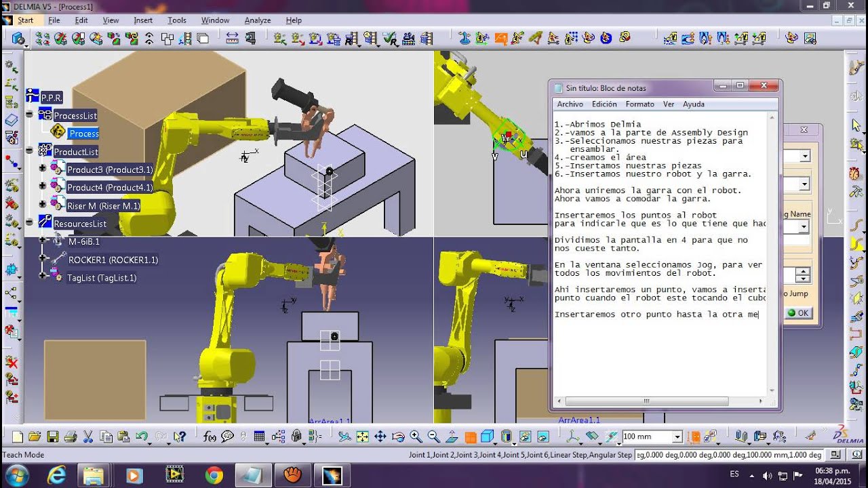The width and height of the screenshot is (868, 488).
Task: Collapse the ProductList tree node
Action: coord(30,151)
